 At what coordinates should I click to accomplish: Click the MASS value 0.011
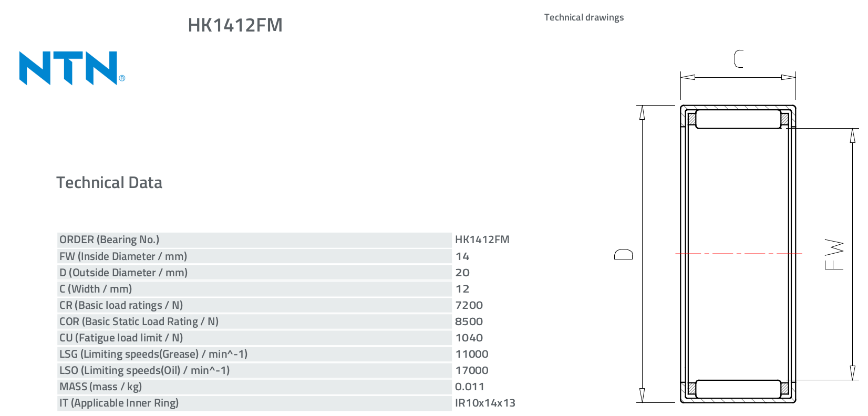point(469,387)
